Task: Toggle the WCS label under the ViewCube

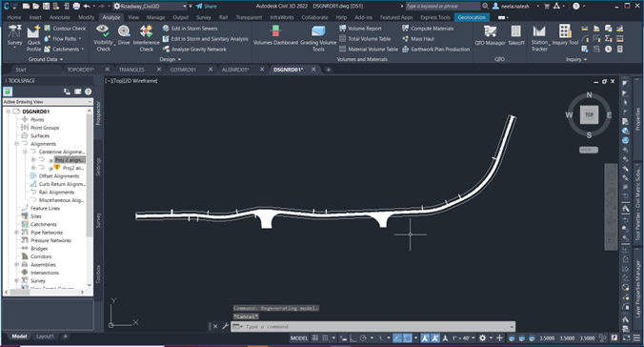Action: [589, 150]
